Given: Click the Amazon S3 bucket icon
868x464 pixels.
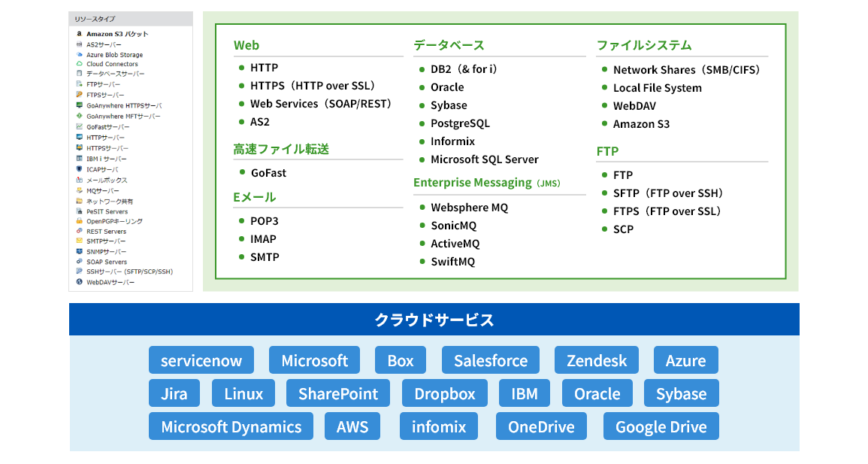Looking at the screenshot, I should pos(79,34).
